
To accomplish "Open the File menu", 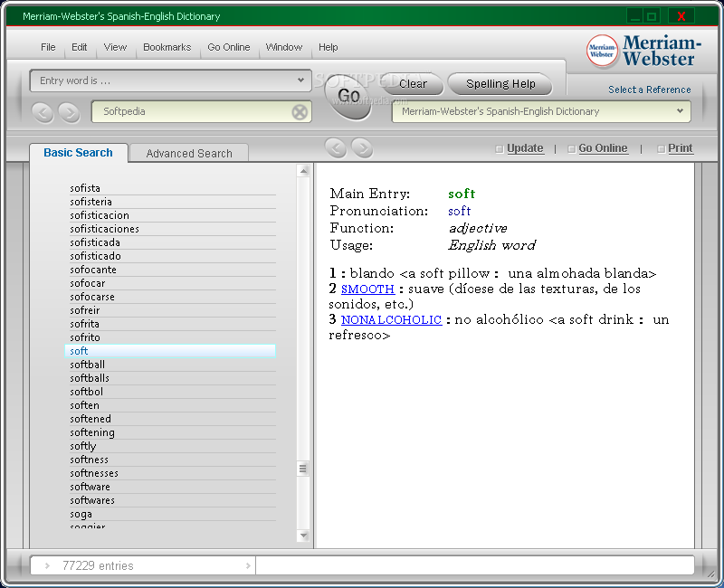I will [x=48, y=47].
